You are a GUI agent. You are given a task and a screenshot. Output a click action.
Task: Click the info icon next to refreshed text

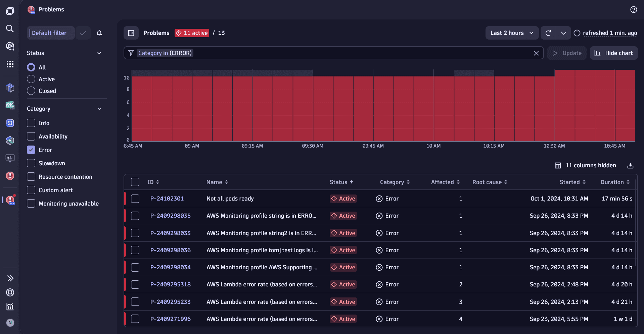coord(577,33)
